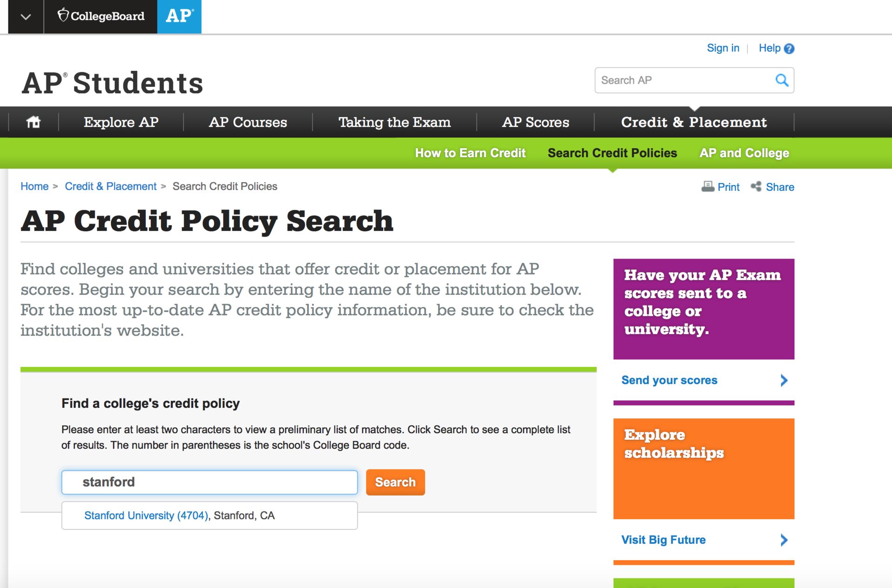Select the Credit & Placement tab

pyautogui.click(x=695, y=121)
